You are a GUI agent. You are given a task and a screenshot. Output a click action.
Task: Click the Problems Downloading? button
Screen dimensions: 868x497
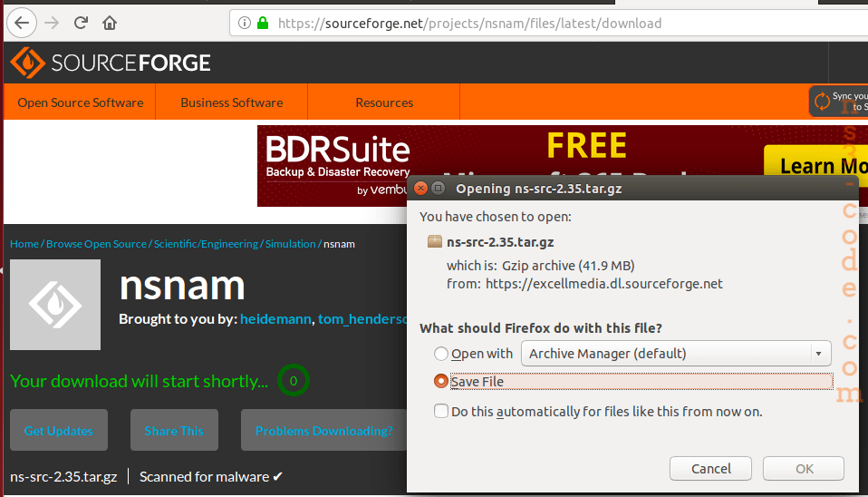pos(323,431)
